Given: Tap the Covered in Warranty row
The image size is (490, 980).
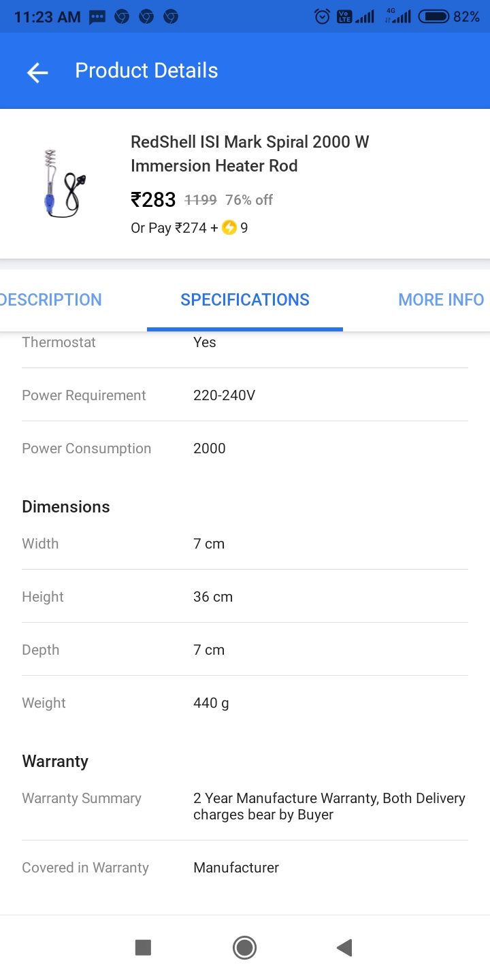Looking at the screenshot, I should [x=245, y=868].
